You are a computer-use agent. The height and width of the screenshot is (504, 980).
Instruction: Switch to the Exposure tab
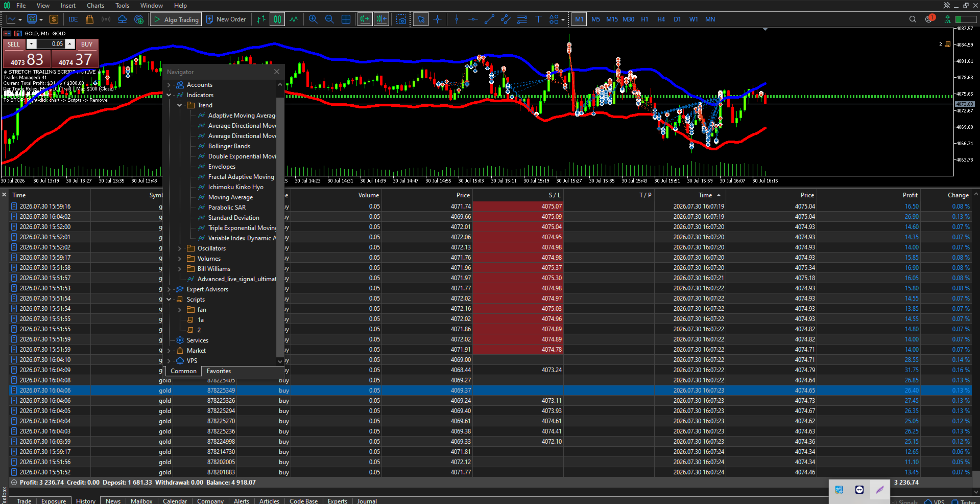coord(54,501)
